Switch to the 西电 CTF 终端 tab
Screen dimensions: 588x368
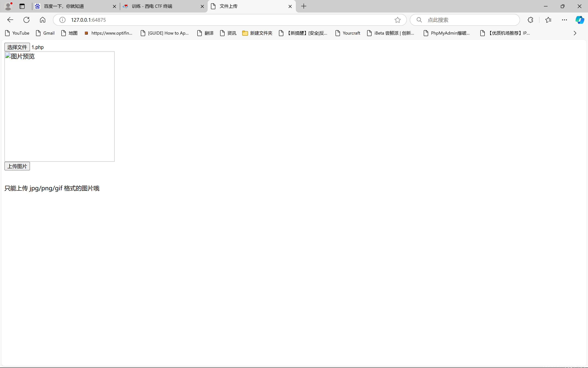click(x=163, y=6)
